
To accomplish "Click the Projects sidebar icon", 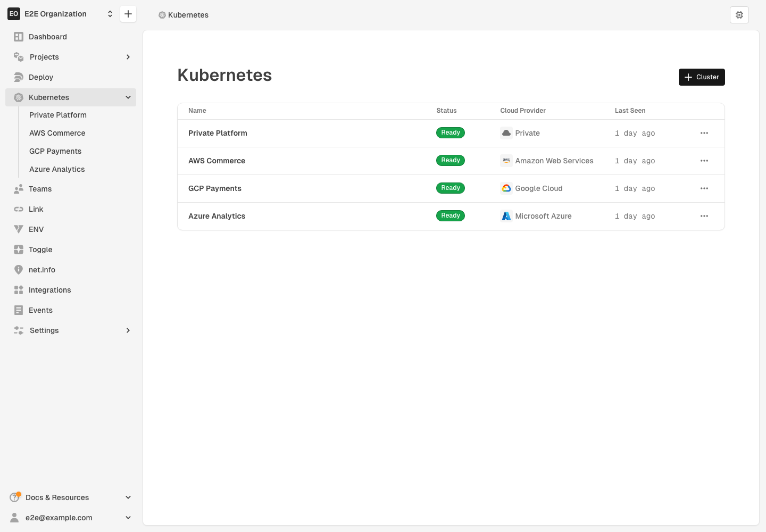I will pyautogui.click(x=19, y=57).
